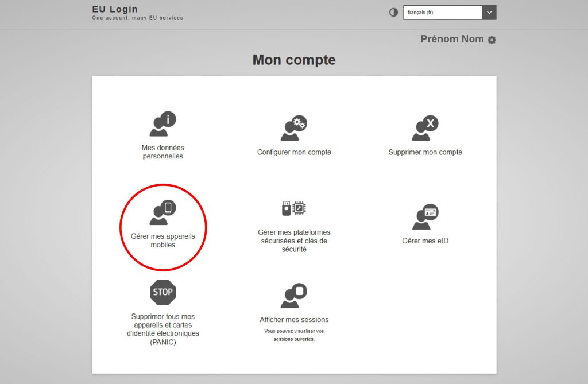
Task: Click the Gérer mes appareils mobiles label
Action: 163,240
